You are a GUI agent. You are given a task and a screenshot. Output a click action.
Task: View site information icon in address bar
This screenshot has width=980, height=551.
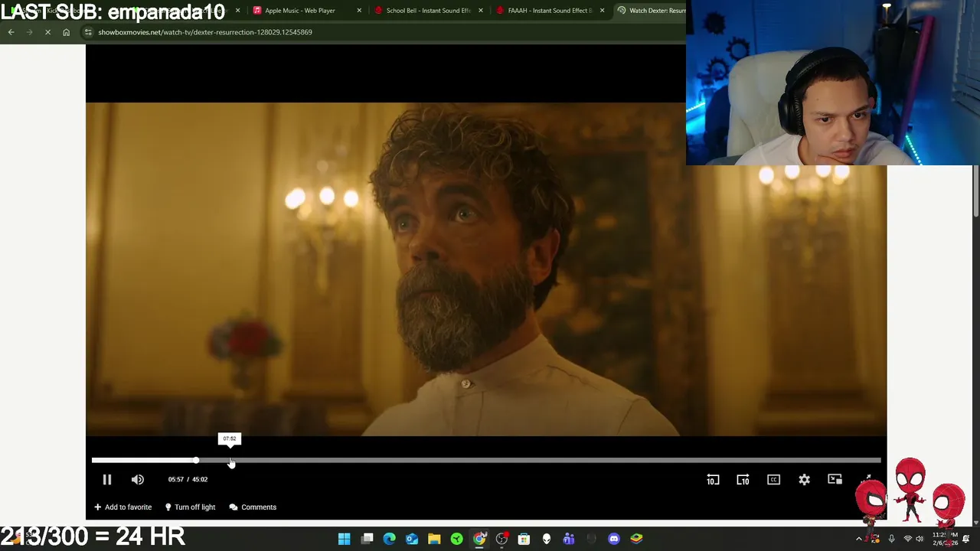[89, 32]
